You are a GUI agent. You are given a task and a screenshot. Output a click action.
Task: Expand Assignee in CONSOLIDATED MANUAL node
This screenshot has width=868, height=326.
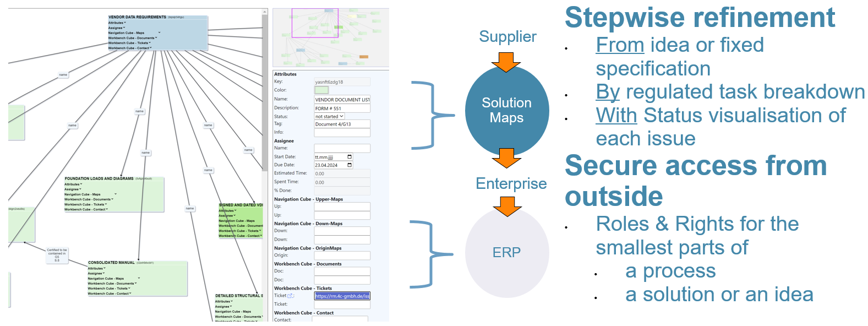pos(104,273)
